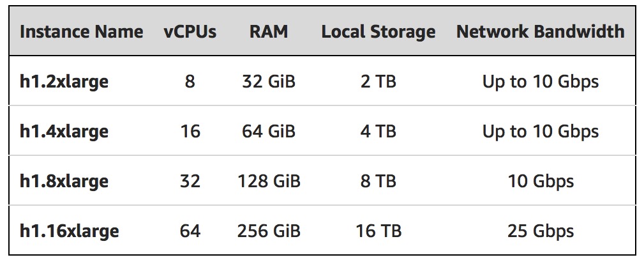Click the 25 Gbps bandwidth cell

[541, 231]
